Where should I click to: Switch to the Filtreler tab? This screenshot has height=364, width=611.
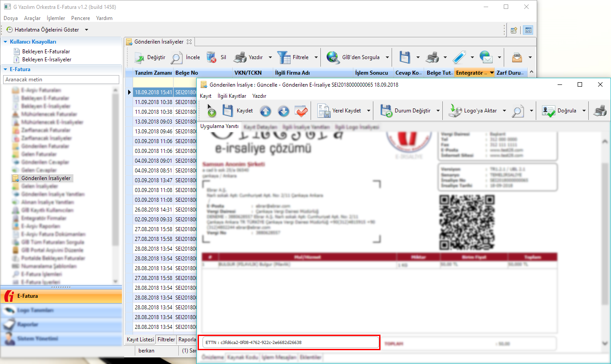click(166, 340)
